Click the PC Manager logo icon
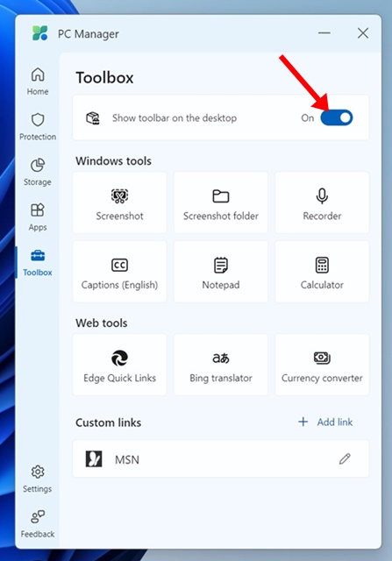 pos(39,33)
